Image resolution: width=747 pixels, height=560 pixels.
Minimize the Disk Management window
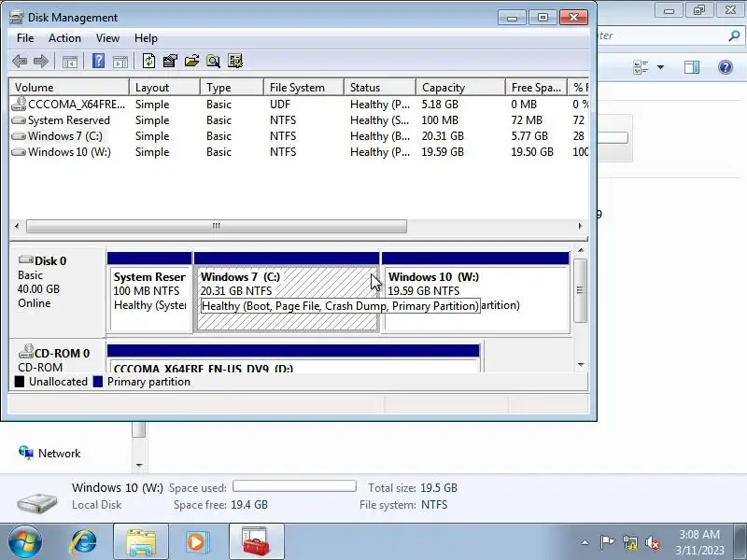pyautogui.click(x=512, y=18)
